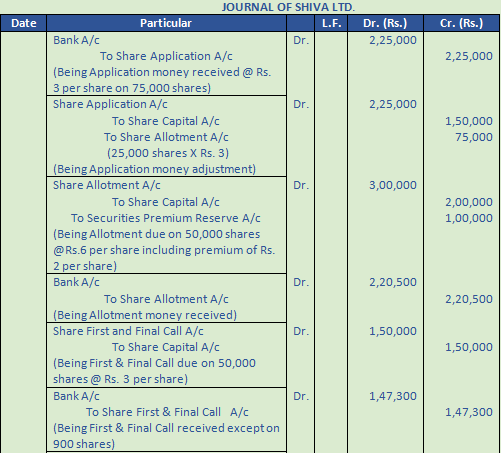The width and height of the screenshot is (501, 453).
Task: Select '3 per share on 75,000 shares)' line
Action: [x=132, y=88]
